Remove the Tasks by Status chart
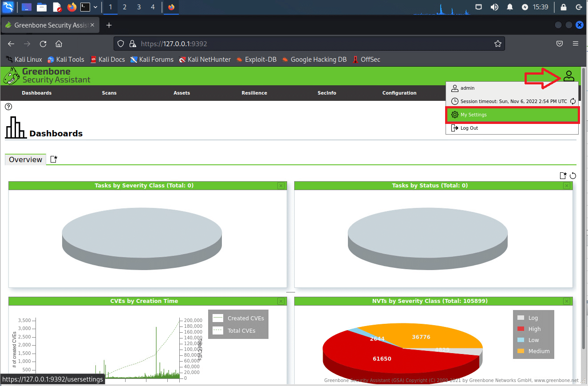The image size is (588, 386). tap(567, 186)
